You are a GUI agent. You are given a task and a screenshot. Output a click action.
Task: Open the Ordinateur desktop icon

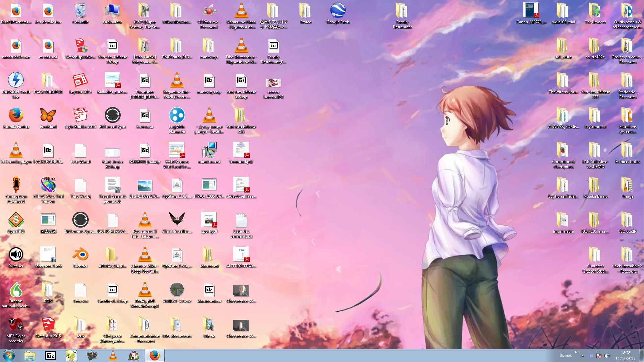(x=112, y=13)
